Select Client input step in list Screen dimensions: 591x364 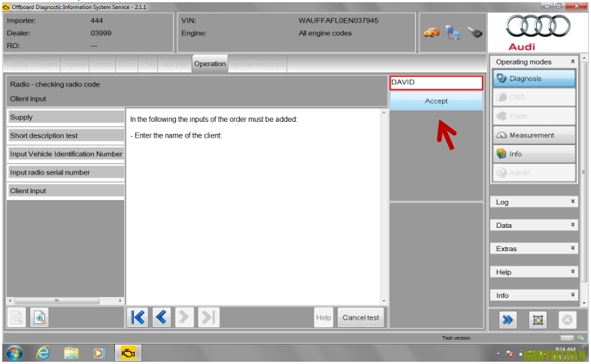point(65,191)
